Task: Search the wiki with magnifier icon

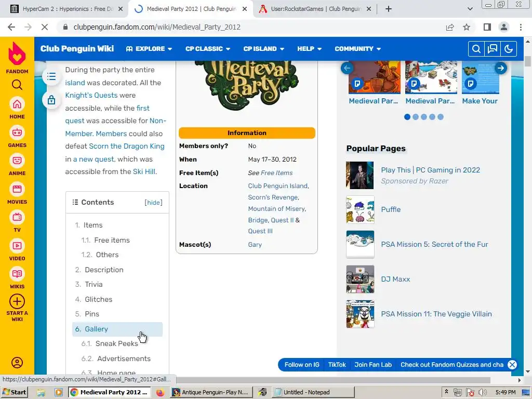Action: pos(476,49)
